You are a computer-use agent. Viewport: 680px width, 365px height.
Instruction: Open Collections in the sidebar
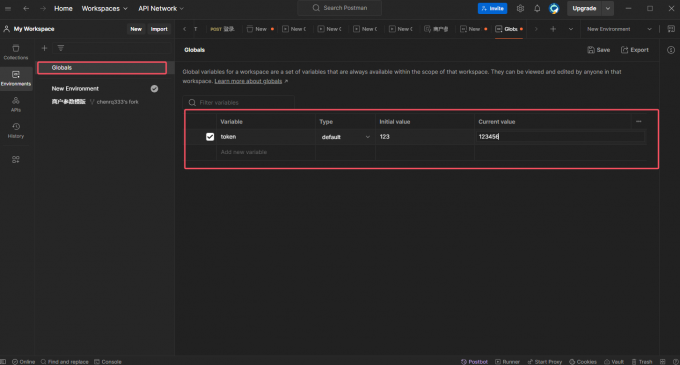[x=16, y=52]
